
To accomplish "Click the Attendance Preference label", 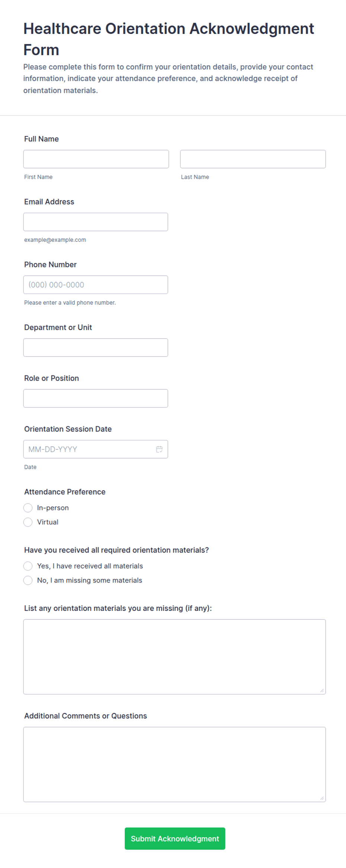I will [65, 492].
